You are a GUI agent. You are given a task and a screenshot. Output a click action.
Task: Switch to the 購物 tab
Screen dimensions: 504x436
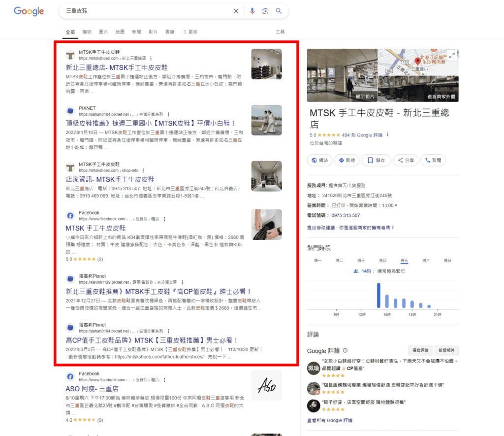pos(87,32)
